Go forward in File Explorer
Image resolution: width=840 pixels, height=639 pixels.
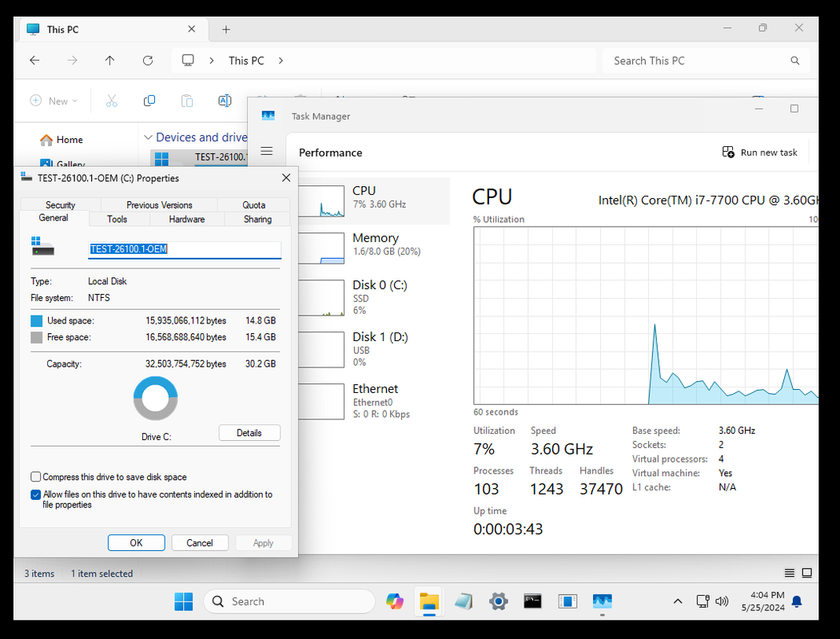(x=72, y=61)
